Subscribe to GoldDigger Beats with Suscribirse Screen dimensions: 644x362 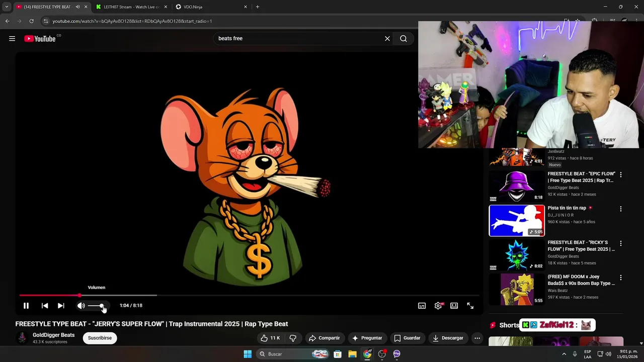coord(100,338)
